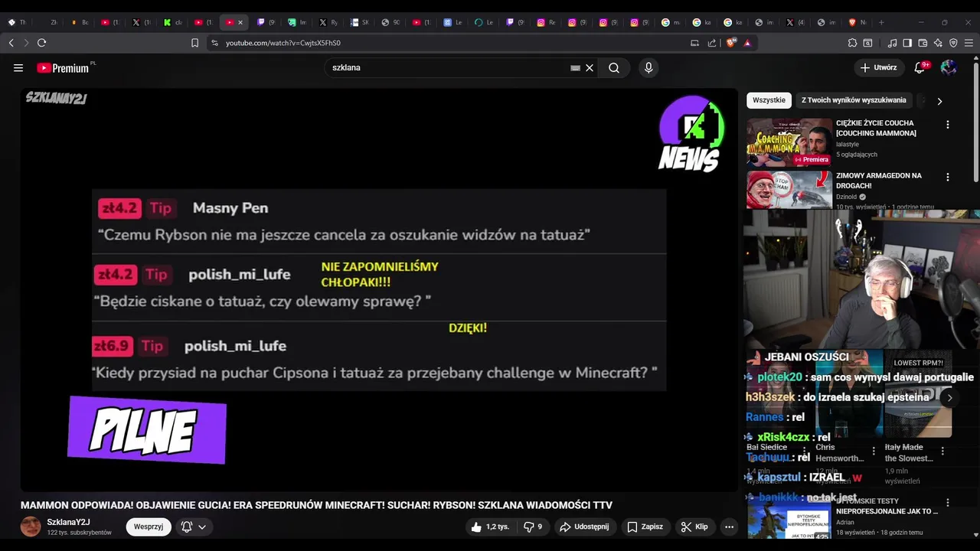
Task: Open reader or tab search icon beside extensions
Action: coord(867,43)
